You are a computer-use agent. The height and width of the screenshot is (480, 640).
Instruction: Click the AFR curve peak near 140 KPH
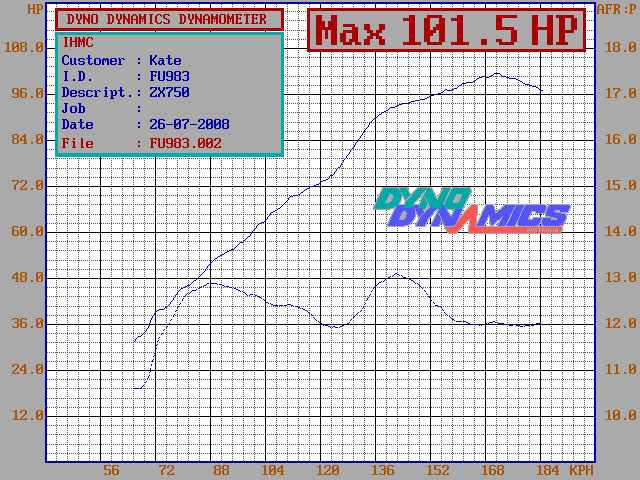click(x=396, y=274)
